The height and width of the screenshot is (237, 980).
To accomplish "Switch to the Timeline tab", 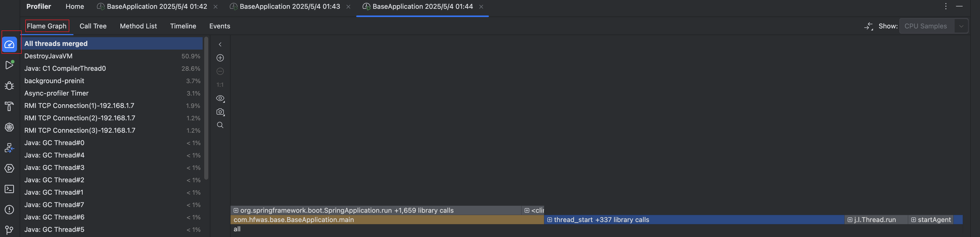I will 183,26.
